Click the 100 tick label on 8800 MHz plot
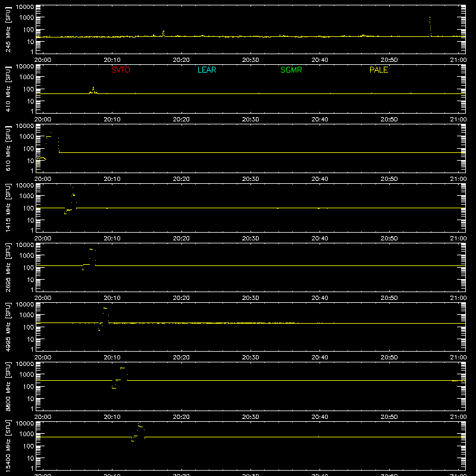Image resolution: width=476 pixels, height=476 pixels. (x=29, y=386)
